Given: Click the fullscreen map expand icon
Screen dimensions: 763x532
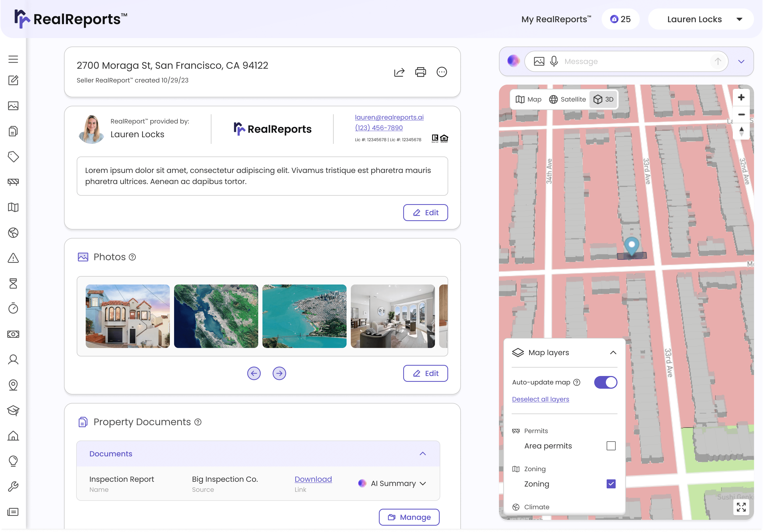Looking at the screenshot, I should point(741,507).
